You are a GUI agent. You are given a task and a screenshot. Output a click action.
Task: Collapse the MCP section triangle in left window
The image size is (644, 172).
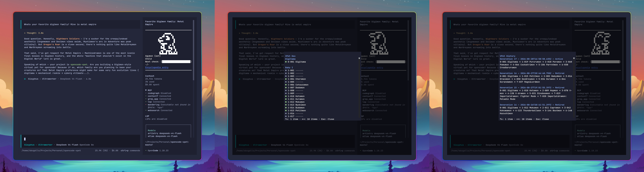(x=146, y=90)
